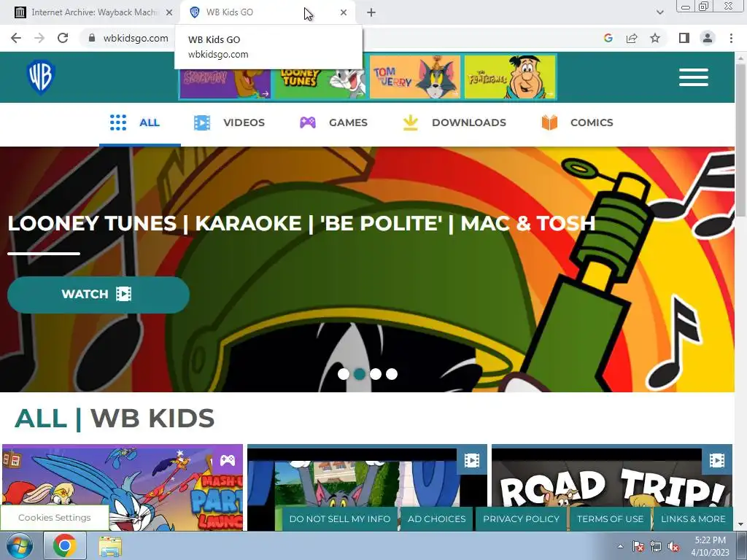Close the WB Kids GO tab
The width and height of the screenshot is (747, 560).
click(x=344, y=12)
